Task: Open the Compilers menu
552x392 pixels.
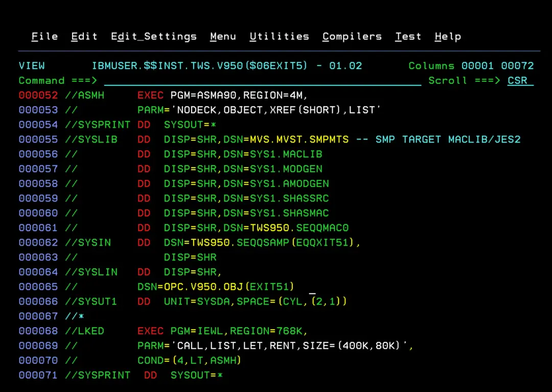Action: [352, 36]
